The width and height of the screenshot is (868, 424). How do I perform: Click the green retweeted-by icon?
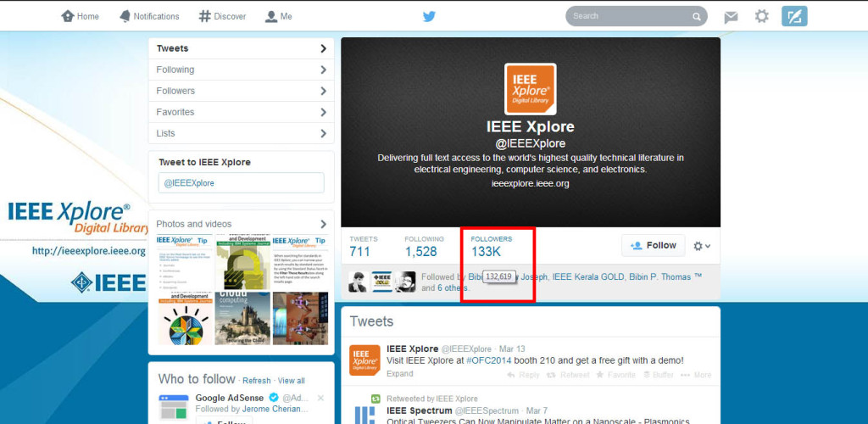(376, 399)
